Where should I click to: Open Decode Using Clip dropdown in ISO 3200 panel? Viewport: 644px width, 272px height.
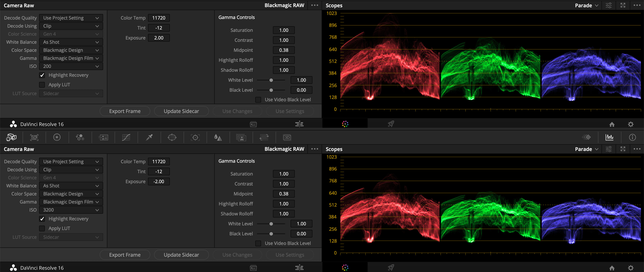(x=71, y=170)
